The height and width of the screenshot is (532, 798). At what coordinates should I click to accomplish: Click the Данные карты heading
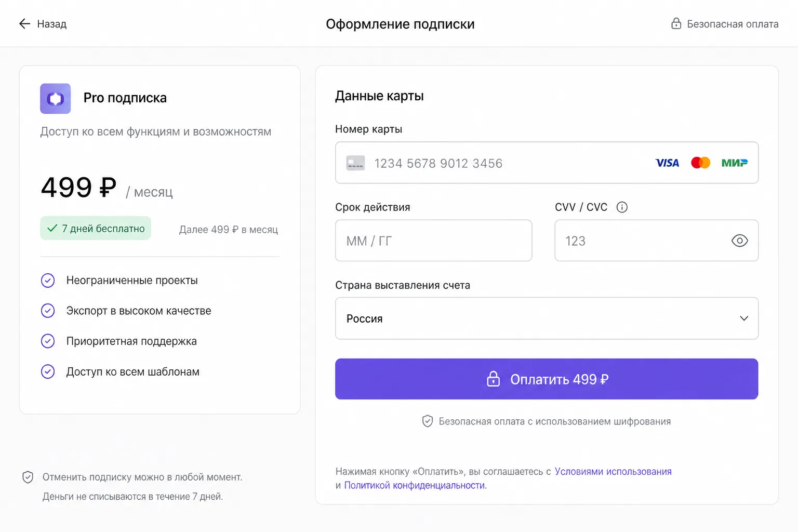379,96
